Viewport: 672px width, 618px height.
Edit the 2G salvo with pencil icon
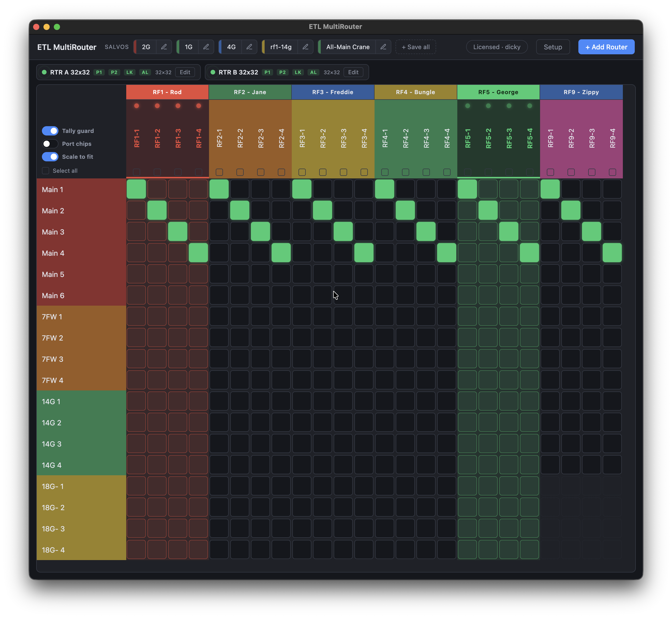point(164,47)
